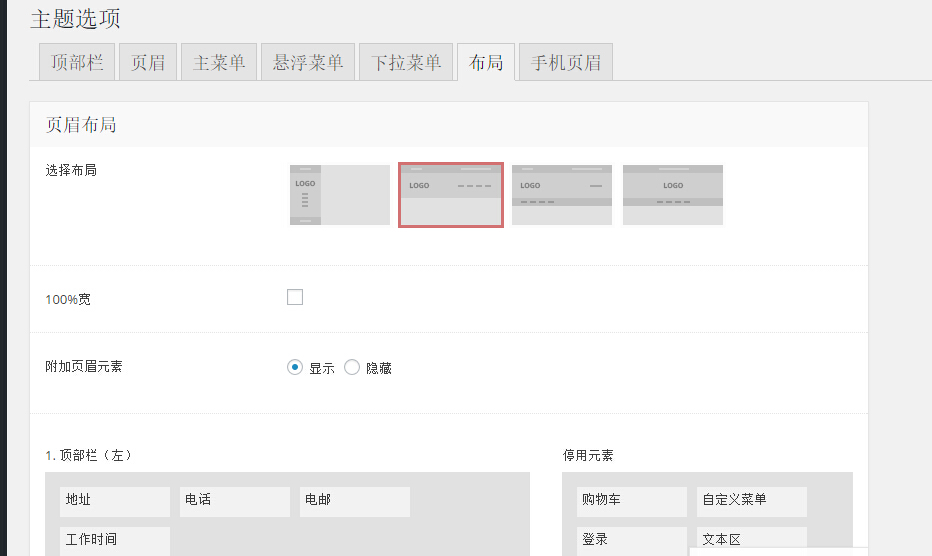Select the side header layout thumbnail
932x556 pixels.
click(339, 195)
